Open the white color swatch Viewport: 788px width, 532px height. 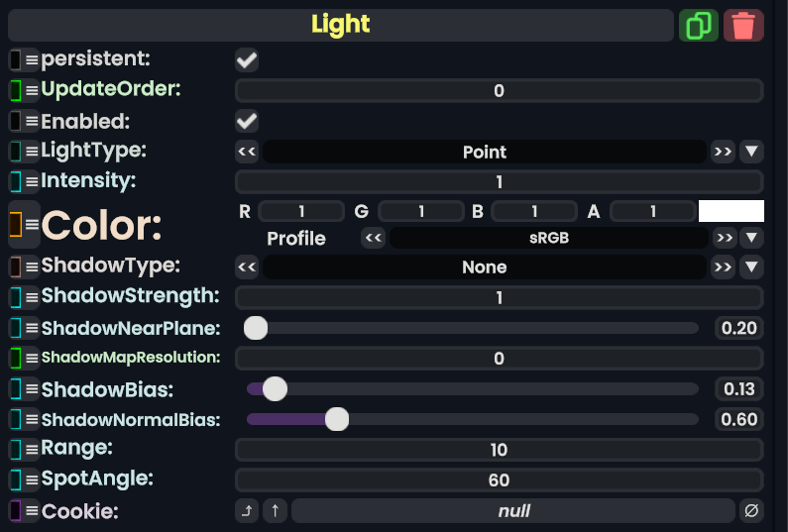[x=731, y=210]
